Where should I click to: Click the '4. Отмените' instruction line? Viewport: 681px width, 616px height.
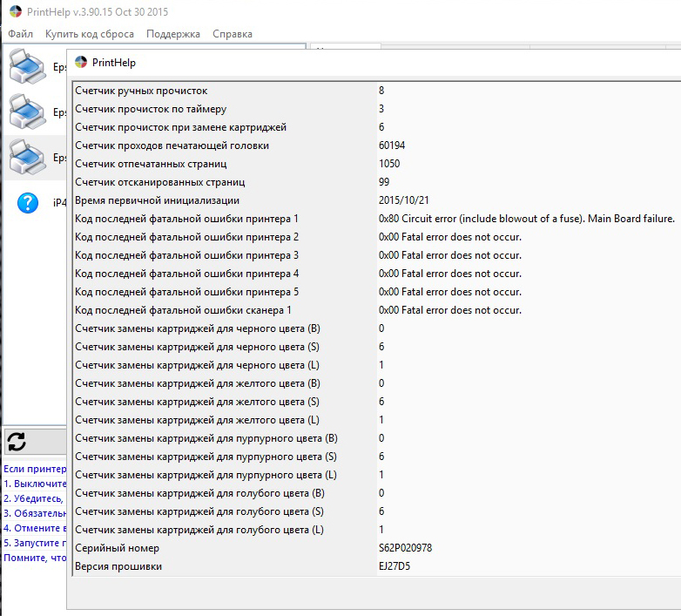(x=35, y=528)
